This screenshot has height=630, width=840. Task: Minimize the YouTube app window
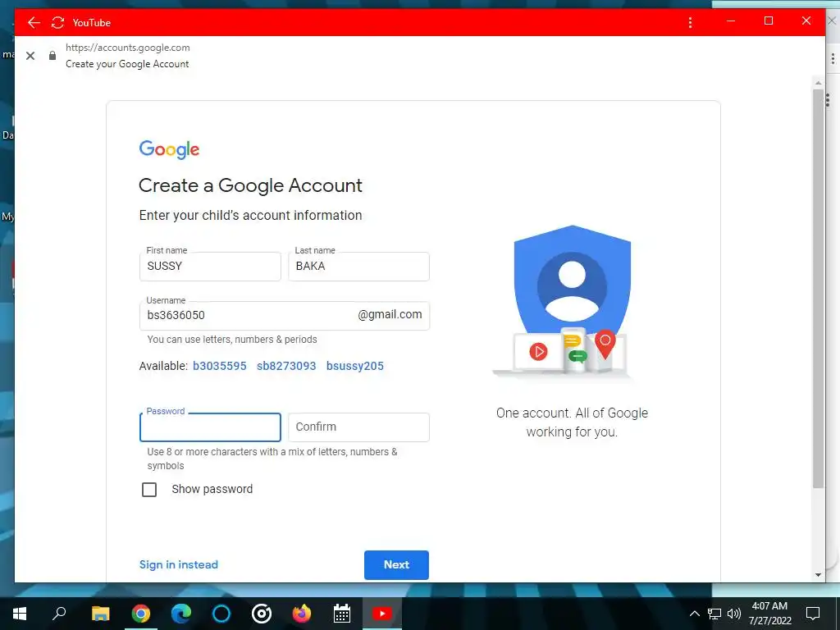(x=731, y=21)
